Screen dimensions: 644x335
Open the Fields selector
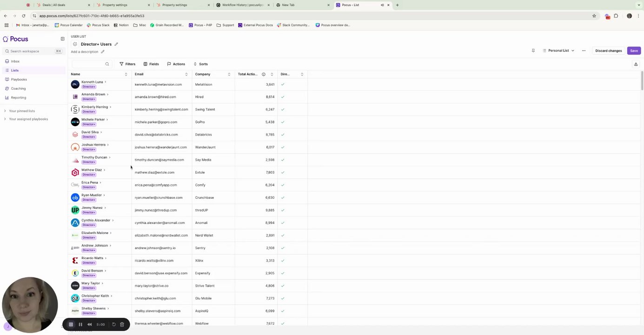[151, 64]
